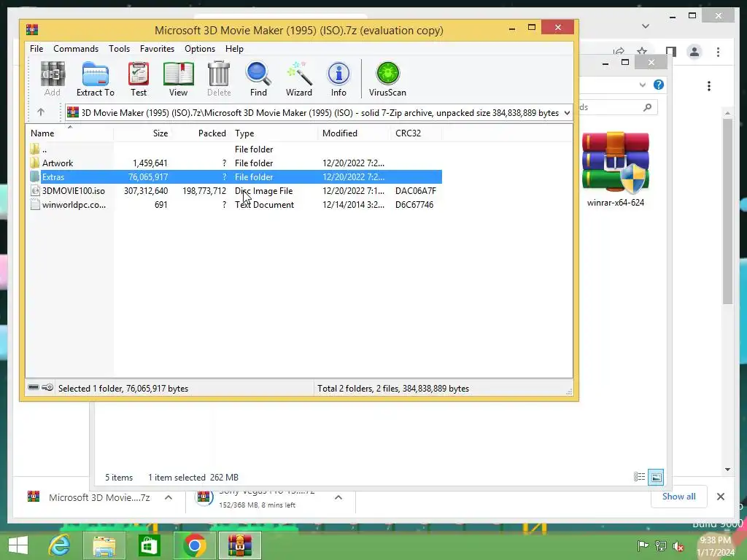The image size is (747, 560).
Task: Click the Action Center flag tray icon
Action: pyautogui.click(x=642, y=545)
